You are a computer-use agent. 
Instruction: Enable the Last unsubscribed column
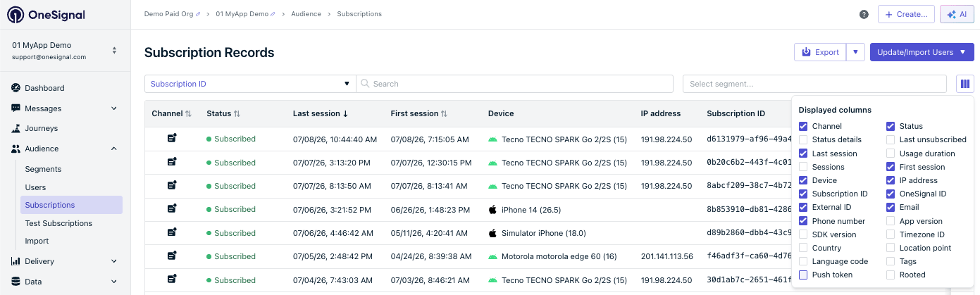[891, 139]
